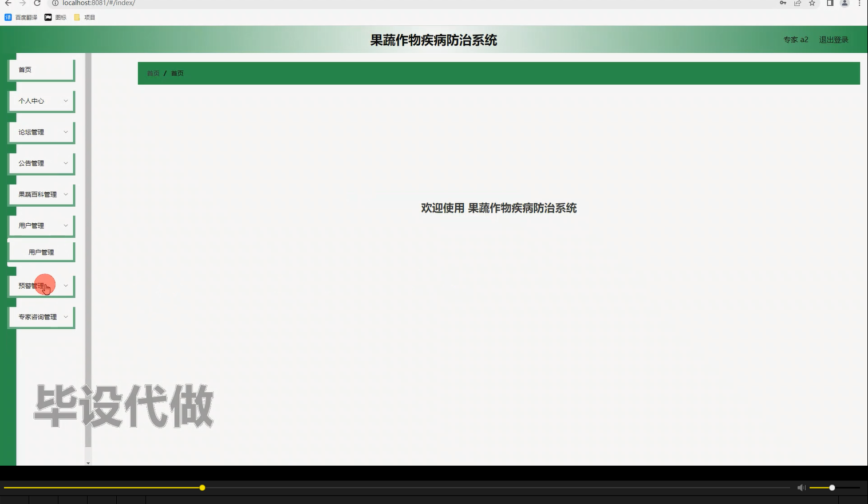Expand the 专家咨询管理 menu
The width and height of the screenshot is (868, 504).
click(x=41, y=316)
